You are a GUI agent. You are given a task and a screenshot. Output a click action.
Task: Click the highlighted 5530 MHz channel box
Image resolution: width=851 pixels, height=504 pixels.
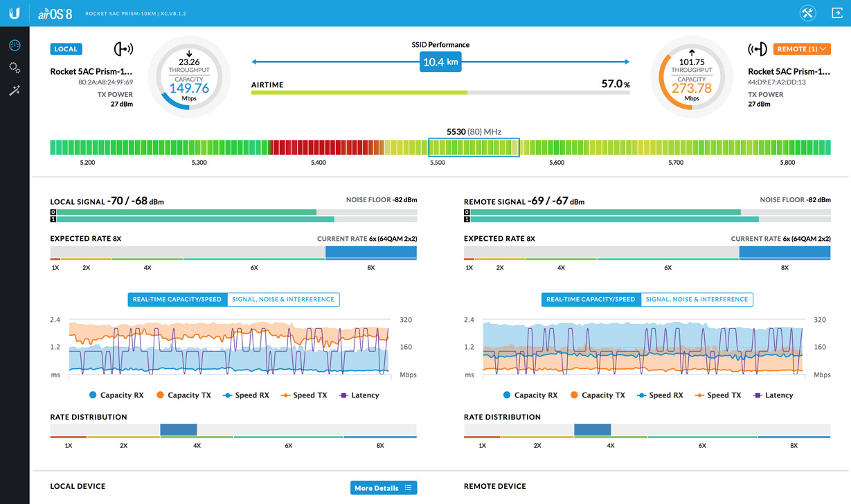tap(474, 147)
